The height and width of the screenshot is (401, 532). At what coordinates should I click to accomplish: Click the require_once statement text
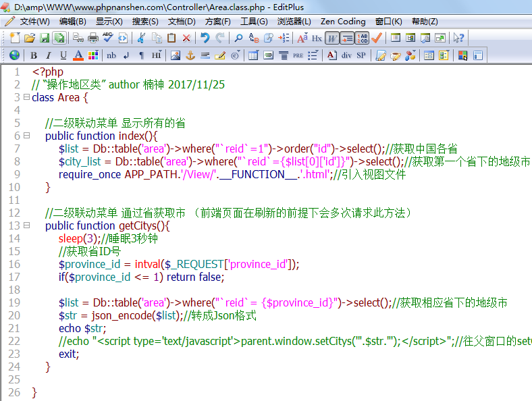(x=194, y=174)
